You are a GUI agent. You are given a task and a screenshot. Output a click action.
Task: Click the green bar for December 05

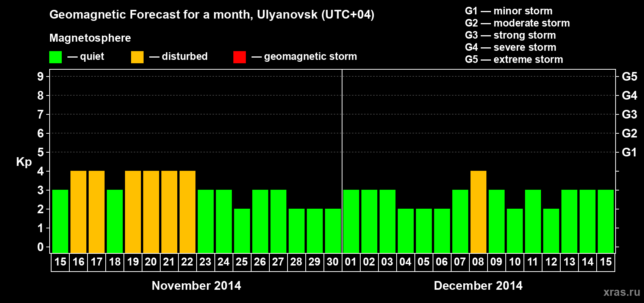tap(424, 231)
